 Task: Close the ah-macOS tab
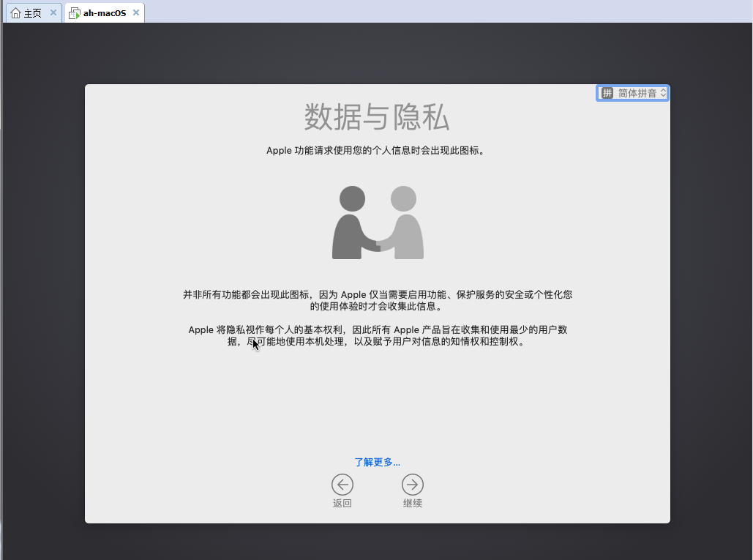[x=136, y=13]
